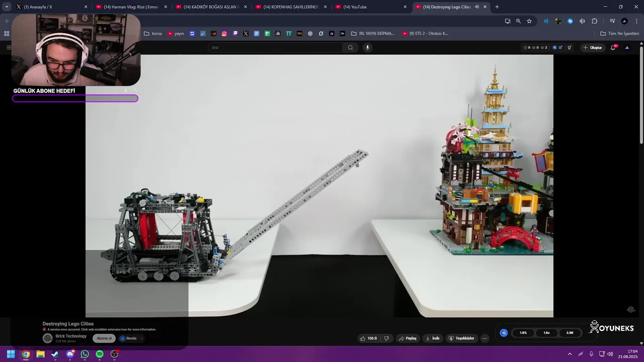The height and width of the screenshot is (362, 644).
Task: Click the YouTube search magnifier button
Action: (x=351, y=48)
